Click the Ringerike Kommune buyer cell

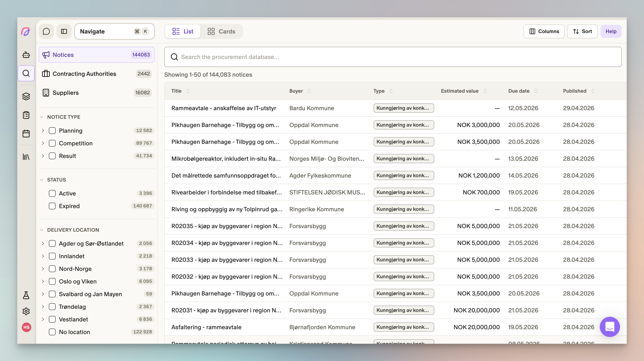point(317,209)
